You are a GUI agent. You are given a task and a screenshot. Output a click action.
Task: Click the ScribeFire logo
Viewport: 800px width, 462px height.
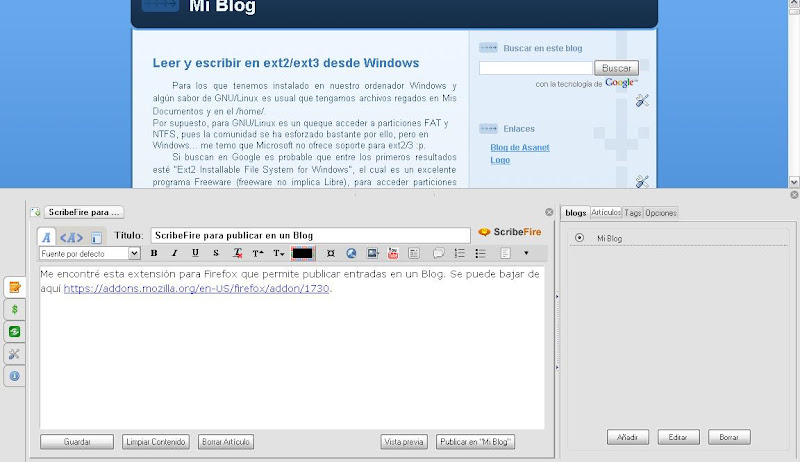(x=509, y=232)
